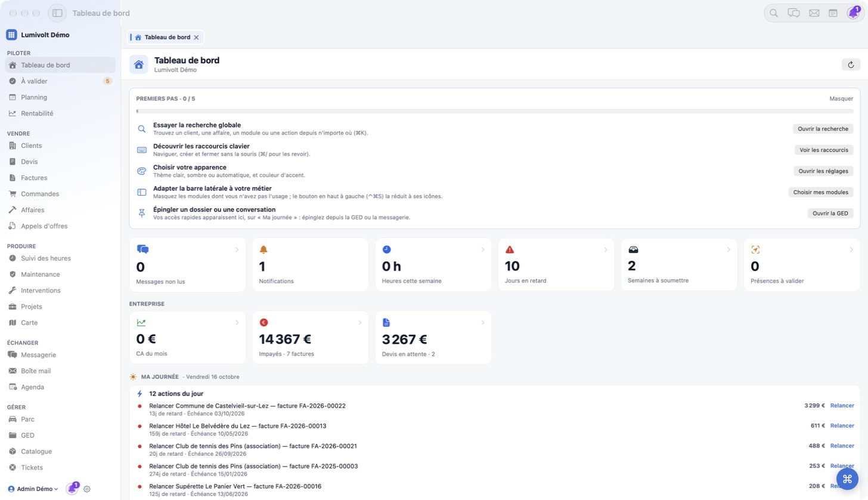Open the Carte sidebar item
The image size is (868, 500).
(x=60, y=323)
